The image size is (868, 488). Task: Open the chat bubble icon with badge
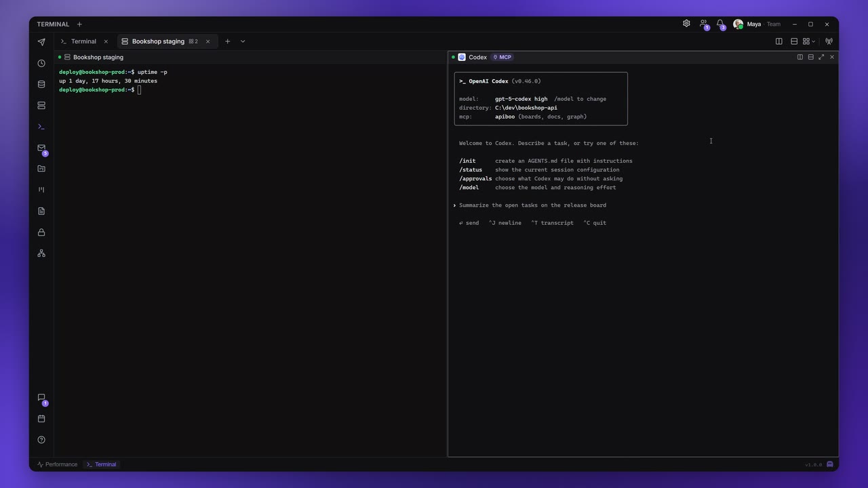[x=41, y=398]
